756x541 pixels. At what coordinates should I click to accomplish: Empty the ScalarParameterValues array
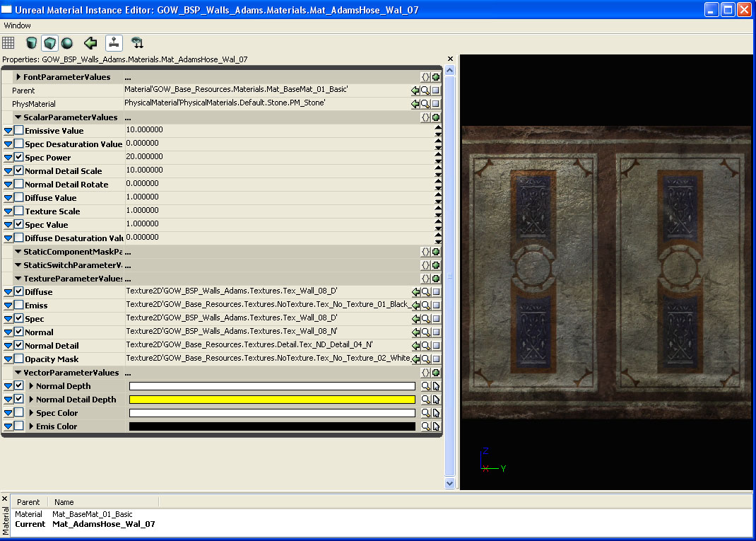click(425, 117)
